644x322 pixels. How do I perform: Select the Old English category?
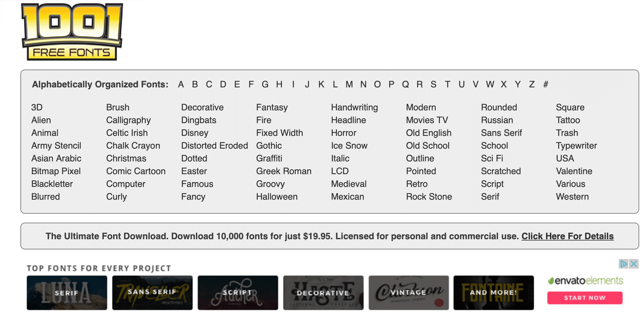point(429,133)
